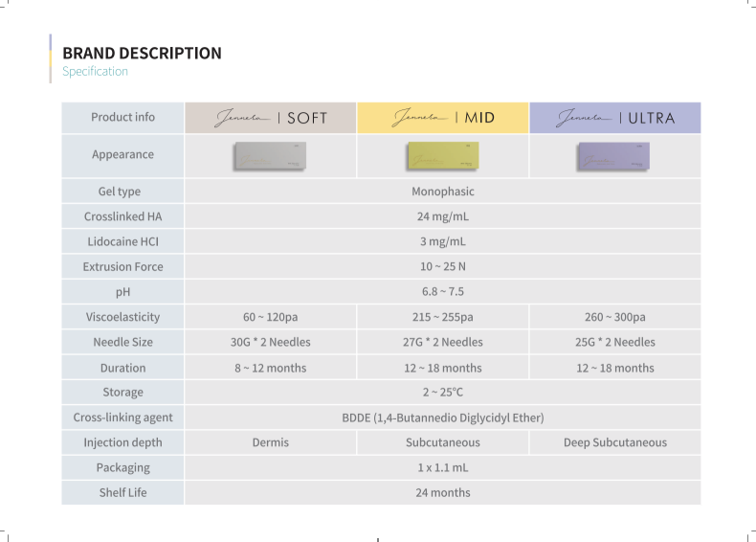Click the BRAND DESCRIPTION heading
This screenshot has height=542, width=756.
[x=142, y=53]
